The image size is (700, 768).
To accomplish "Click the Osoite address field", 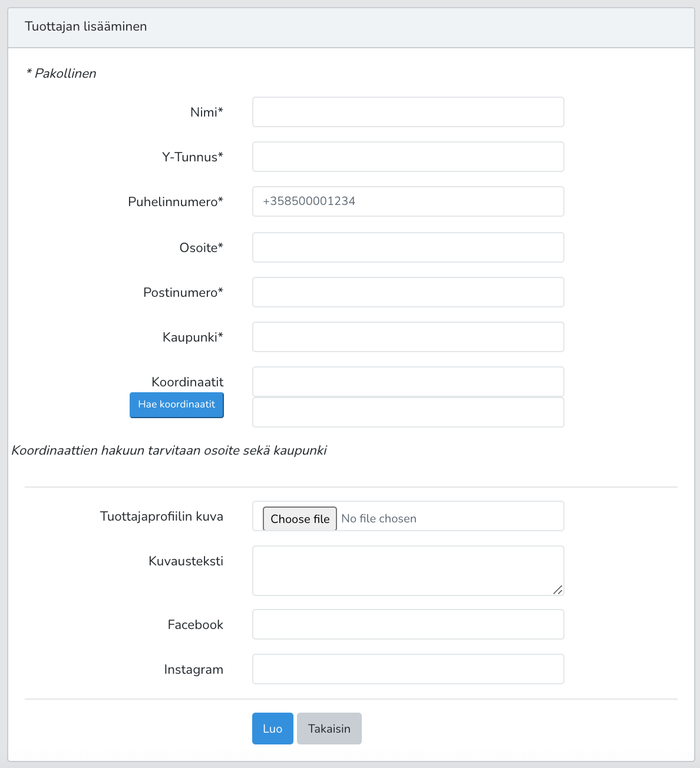I will [408, 247].
